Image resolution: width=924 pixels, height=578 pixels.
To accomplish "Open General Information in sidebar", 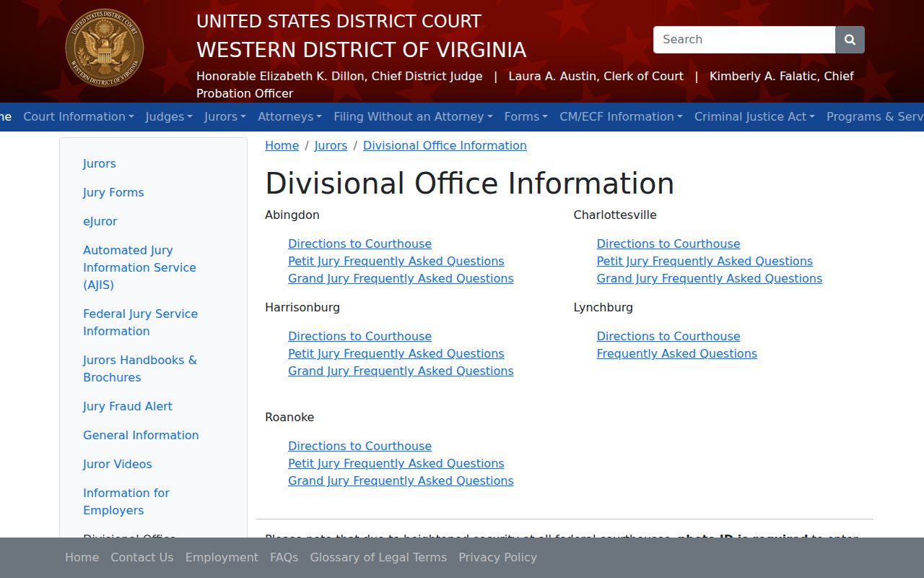I will (x=141, y=435).
